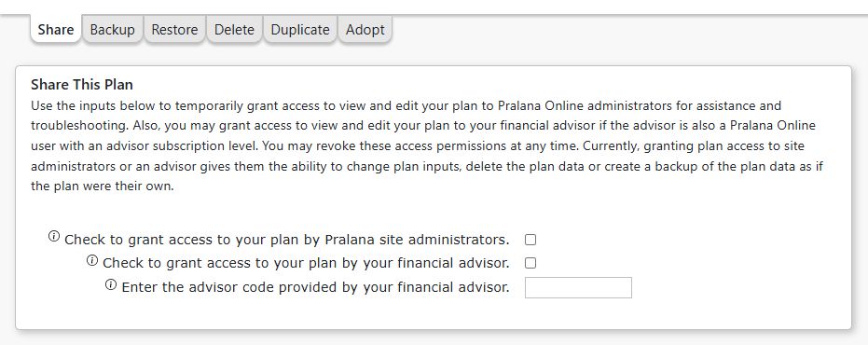Select the Delete tab
This screenshot has width=868, height=345.
tap(234, 29)
